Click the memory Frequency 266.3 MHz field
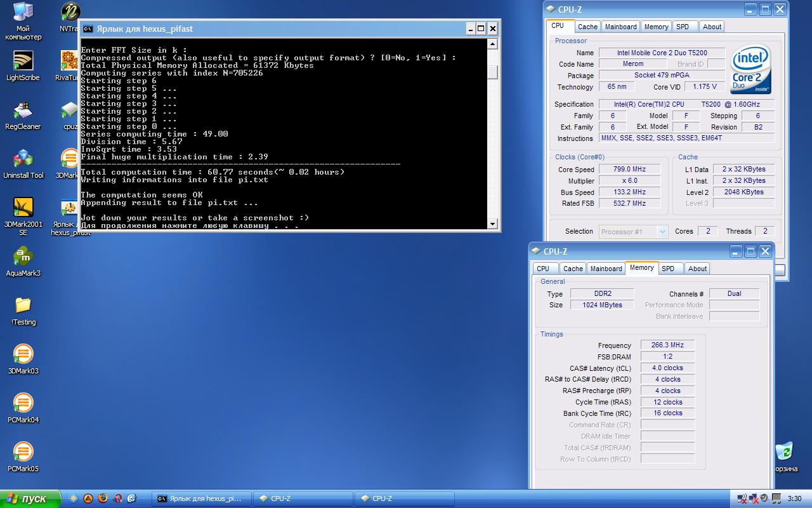Viewport: 812px width, 508px height. coord(667,345)
